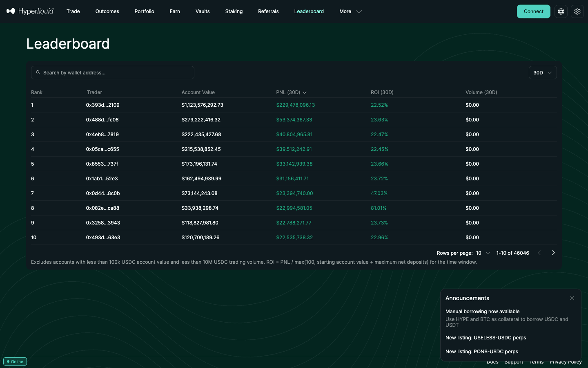588x368 pixels.
Task: Click the Account Value column header
Action: click(x=198, y=92)
